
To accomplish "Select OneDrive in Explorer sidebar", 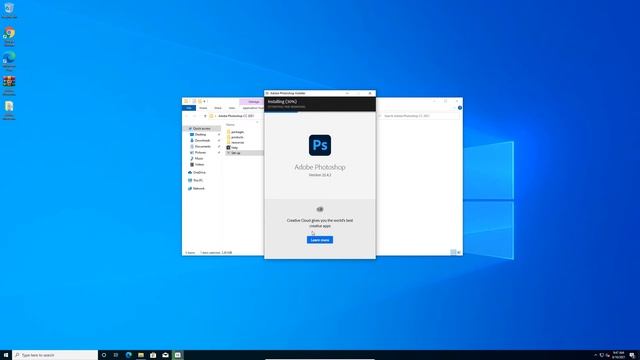I will [199, 173].
